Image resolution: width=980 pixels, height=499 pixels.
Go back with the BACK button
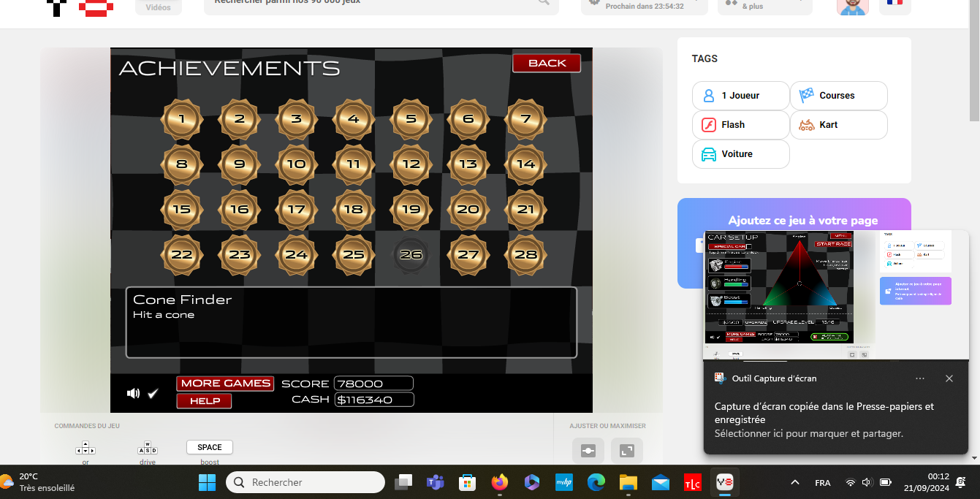[x=547, y=63]
